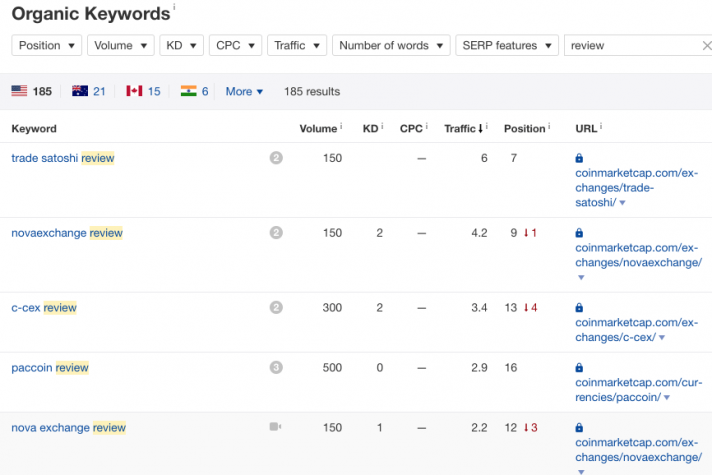Image resolution: width=712 pixels, height=475 pixels.
Task: Show info icon beside CPC header
Action: (426, 126)
